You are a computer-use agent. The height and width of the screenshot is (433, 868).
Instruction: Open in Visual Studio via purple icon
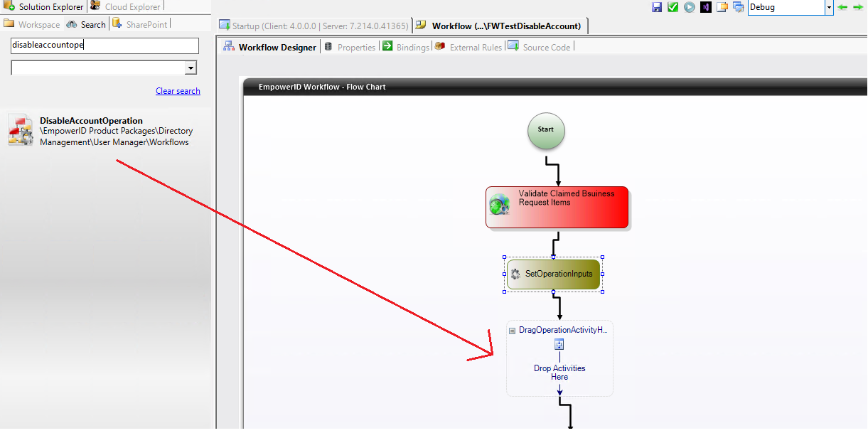(x=706, y=7)
